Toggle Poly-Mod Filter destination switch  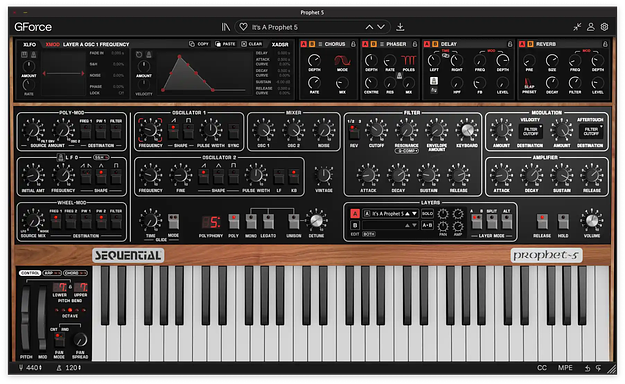pyautogui.click(x=116, y=131)
